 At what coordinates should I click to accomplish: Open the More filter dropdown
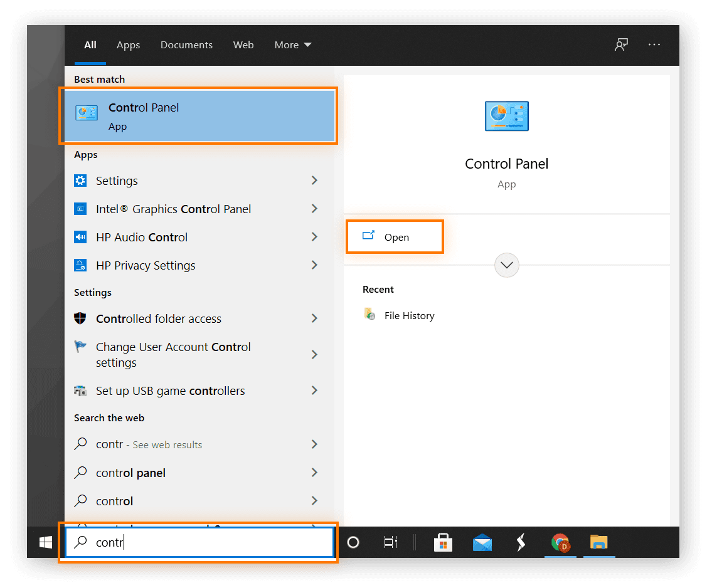(293, 45)
